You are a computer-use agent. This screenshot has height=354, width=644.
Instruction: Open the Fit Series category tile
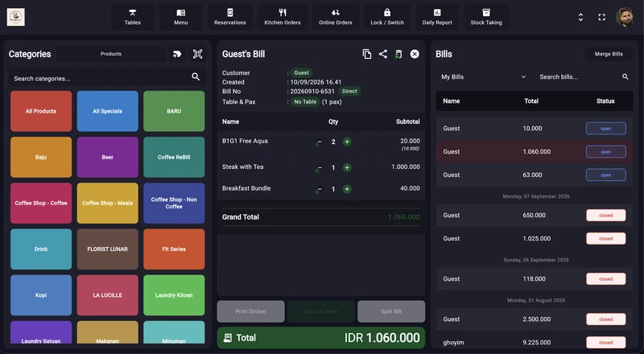(x=174, y=249)
